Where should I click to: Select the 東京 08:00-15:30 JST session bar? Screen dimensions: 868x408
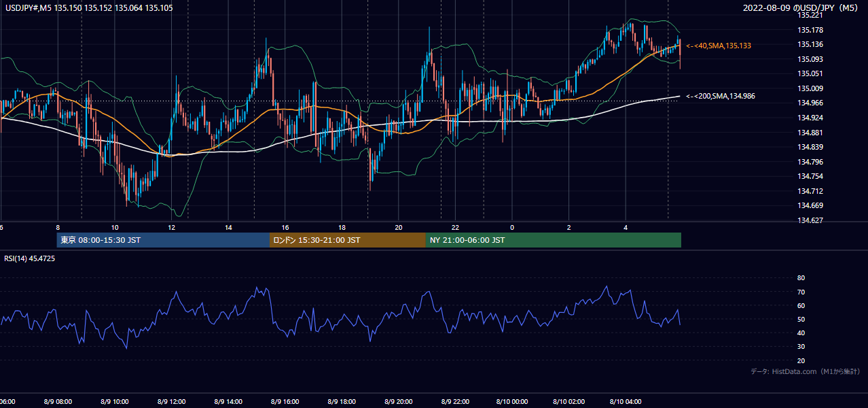coord(163,240)
